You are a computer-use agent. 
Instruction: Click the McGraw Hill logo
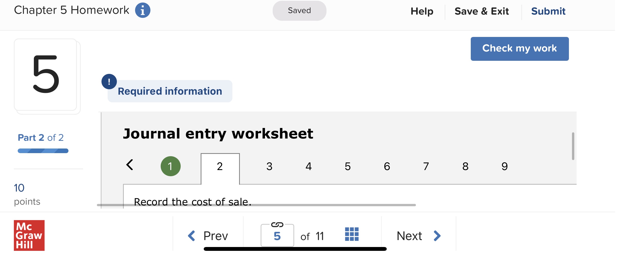[29, 235]
